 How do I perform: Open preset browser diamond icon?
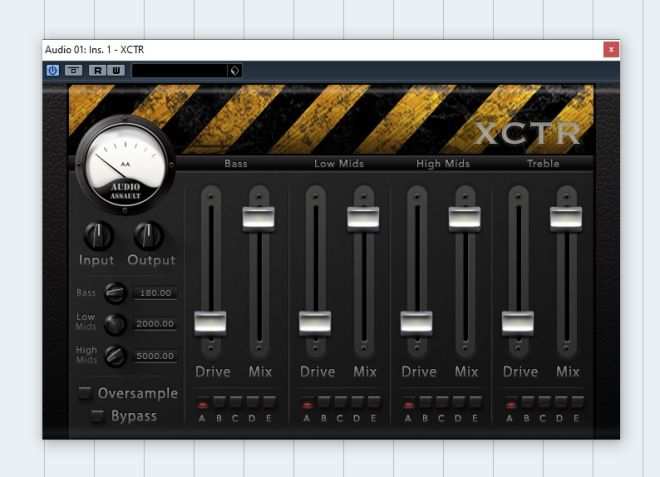coord(234,71)
